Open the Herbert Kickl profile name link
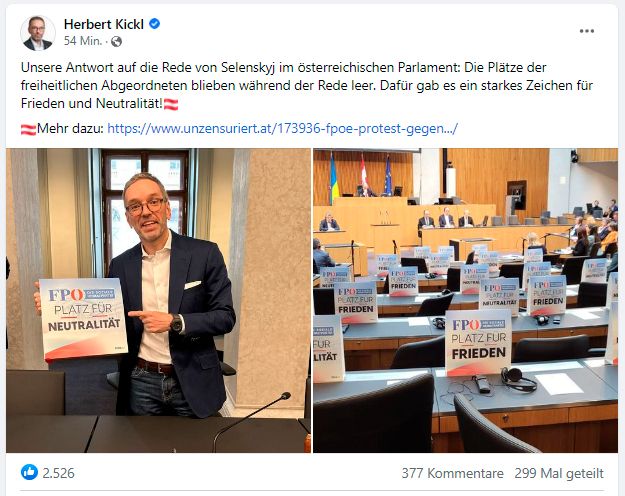This screenshot has height=496, width=625. pos(104,24)
